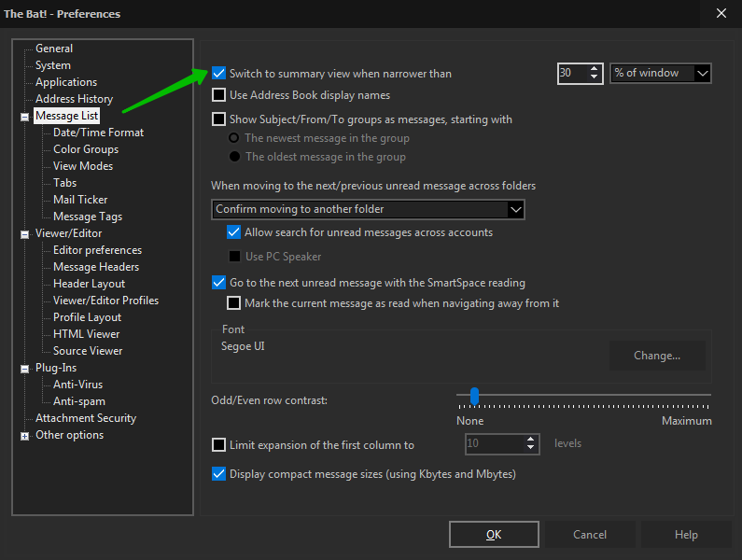Open Mail Ticker settings
Screen dimensions: 742x560
coord(80,200)
